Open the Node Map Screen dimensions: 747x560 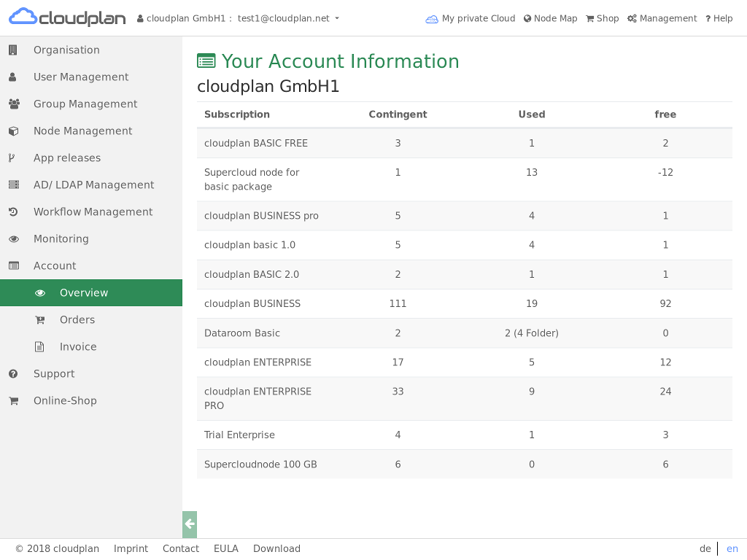[550, 18]
